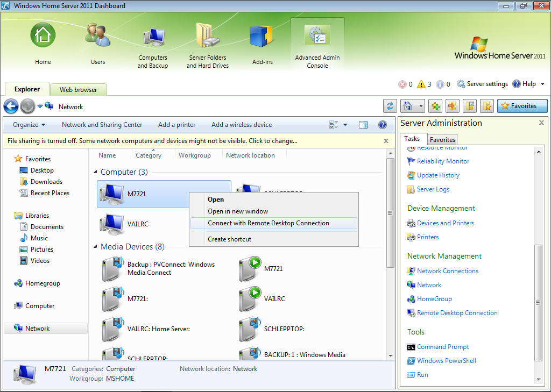Select Downloads in the navigation pane
This screenshot has width=551, height=392.
[46, 182]
